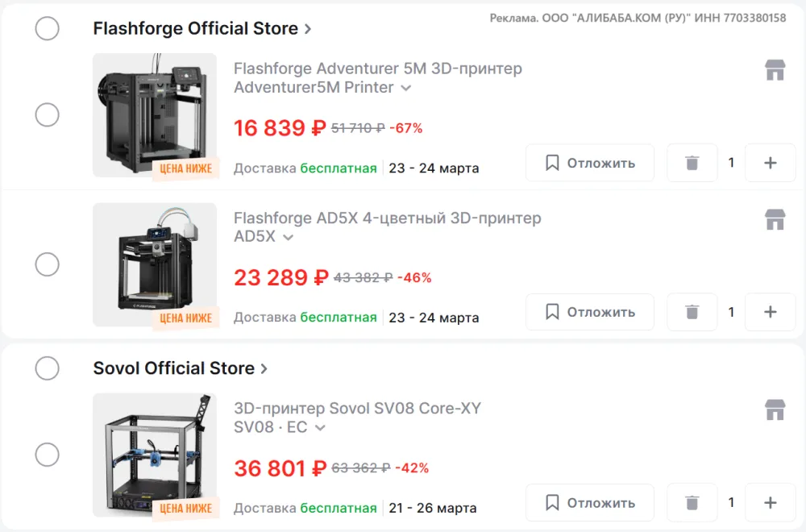
Task: Select all Flashforge Official Store items
Action: pyautogui.click(x=48, y=28)
